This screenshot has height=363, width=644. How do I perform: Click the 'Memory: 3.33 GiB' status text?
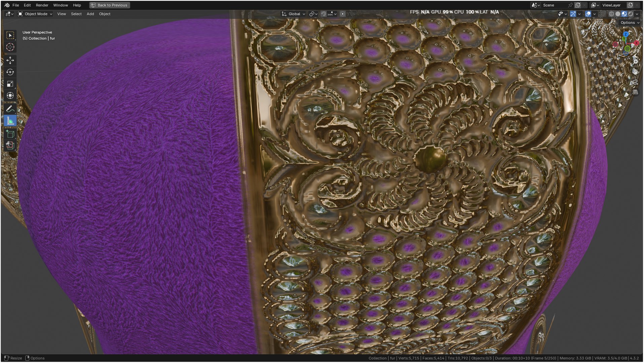[x=575, y=358]
